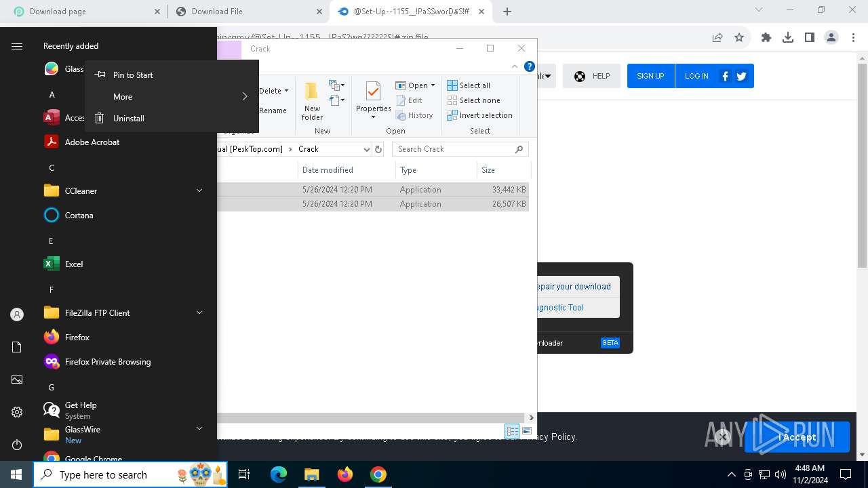Switch to Chrome on the taskbar
This screenshot has width=868, height=488.
(x=378, y=474)
